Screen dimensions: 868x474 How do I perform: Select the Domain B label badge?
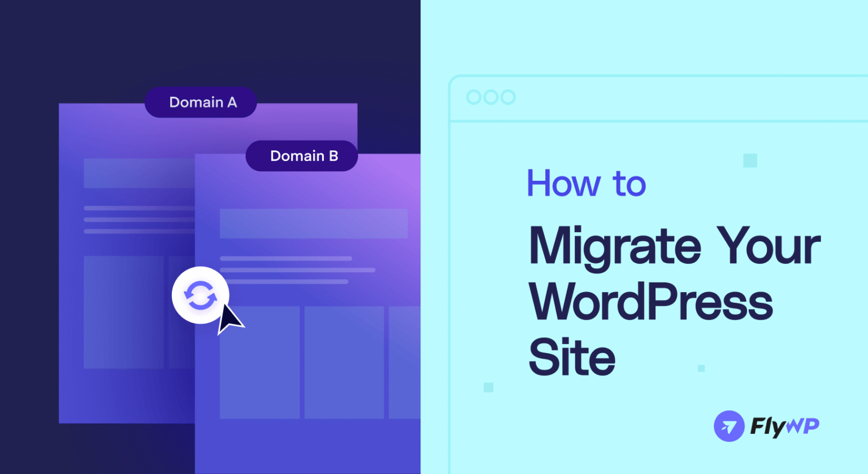coord(302,155)
